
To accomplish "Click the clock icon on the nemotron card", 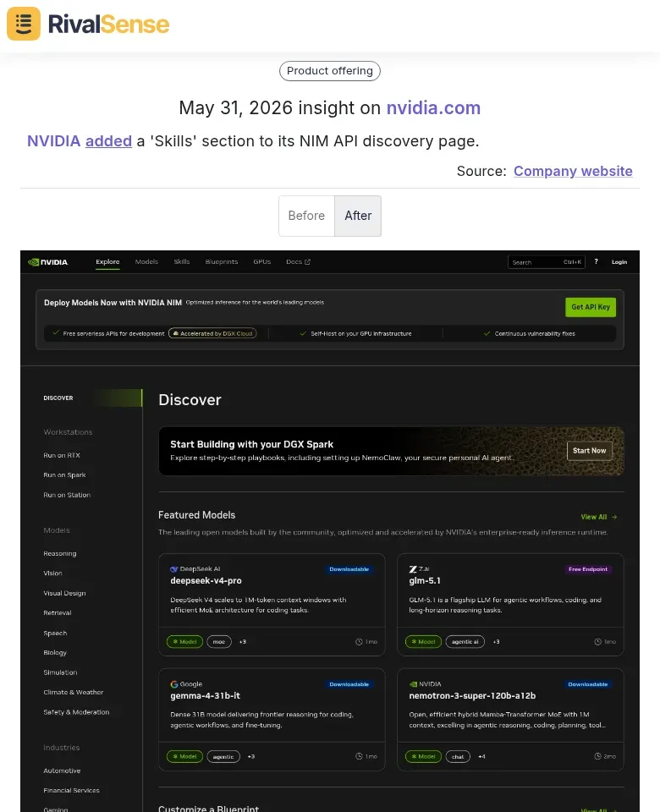I will [x=597, y=756].
